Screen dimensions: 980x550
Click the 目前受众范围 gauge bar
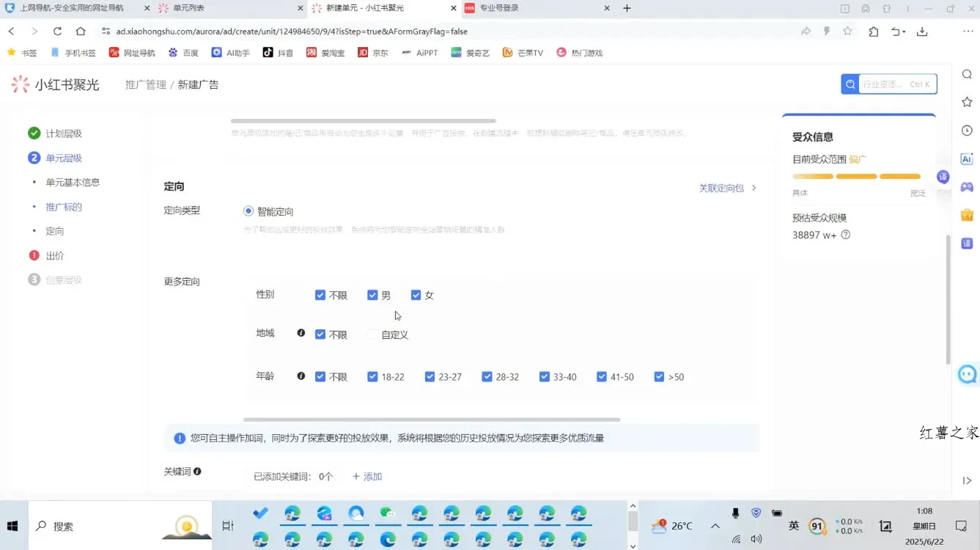tap(856, 176)
